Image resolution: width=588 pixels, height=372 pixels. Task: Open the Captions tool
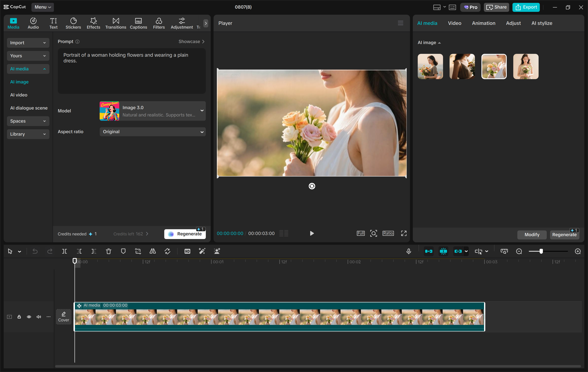(x=138, y=23)
